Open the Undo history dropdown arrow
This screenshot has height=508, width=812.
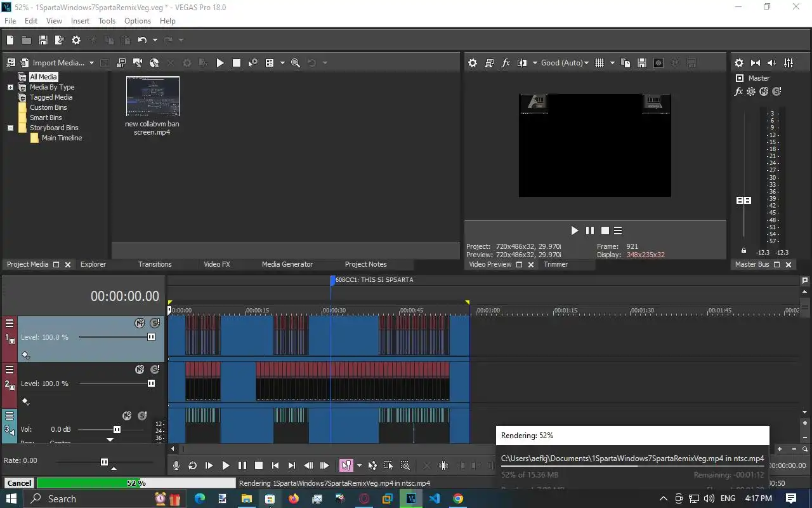click(154, 40)
